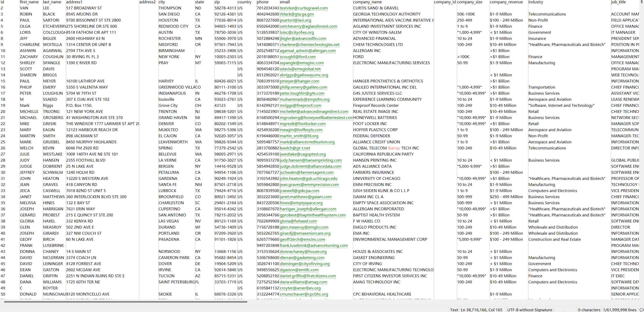644x312 pixels.
Task: Click the 7012034343 phone cell
Action: click(x=268, y=8)
